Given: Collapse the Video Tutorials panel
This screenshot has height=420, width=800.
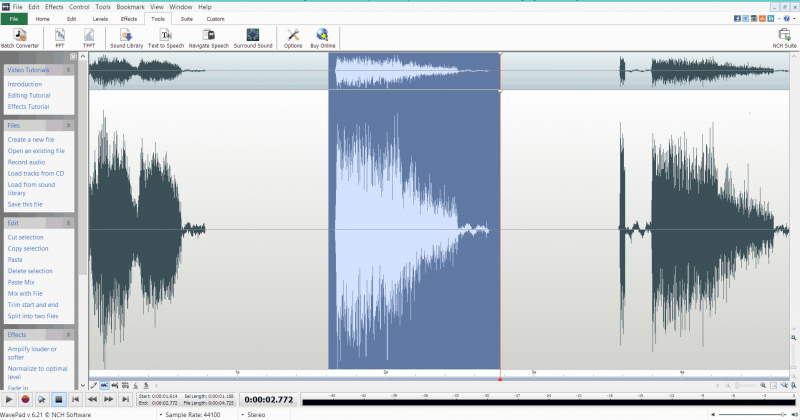Looking at the screenshot, I should tap(68, 70).
